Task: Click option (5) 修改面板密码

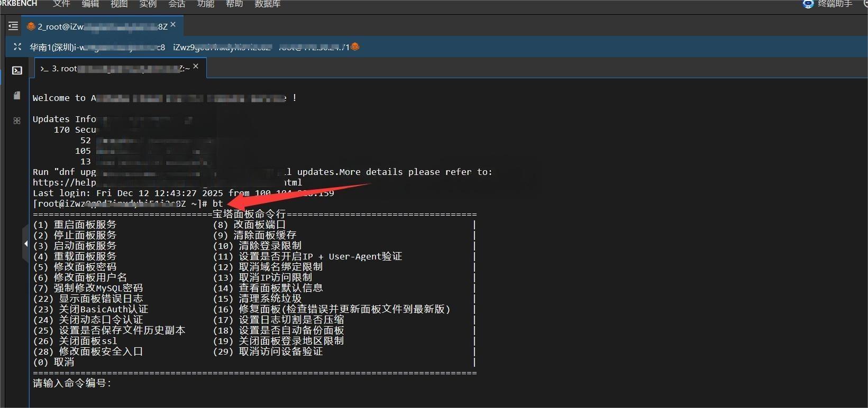Action: click(75, 267)
